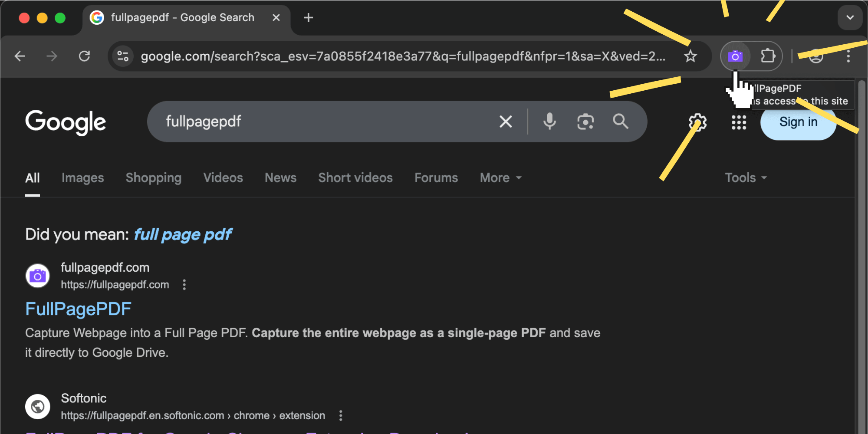Open https://fullpagepdf.com URL link
The width and height of the screenshot is (868, 434).
(115, 285)
